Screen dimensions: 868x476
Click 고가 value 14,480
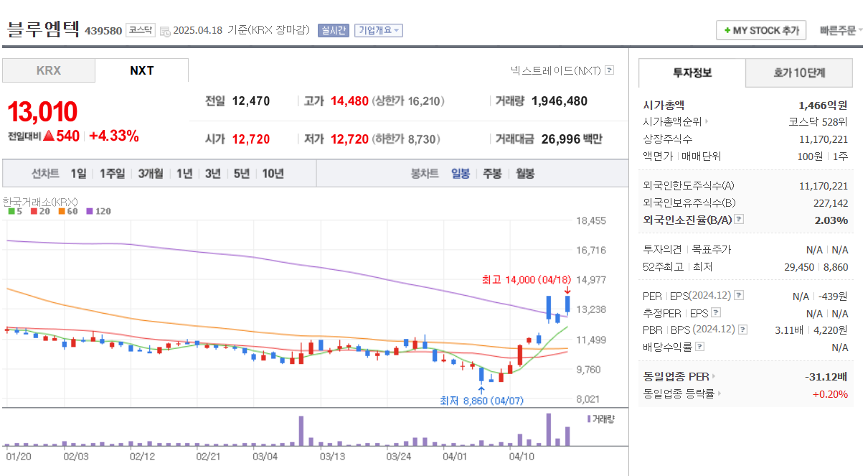(349, 101)
